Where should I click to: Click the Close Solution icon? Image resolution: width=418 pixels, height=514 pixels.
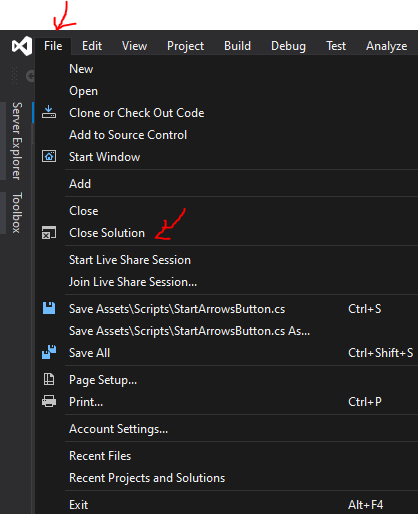(x=49, y=233)
